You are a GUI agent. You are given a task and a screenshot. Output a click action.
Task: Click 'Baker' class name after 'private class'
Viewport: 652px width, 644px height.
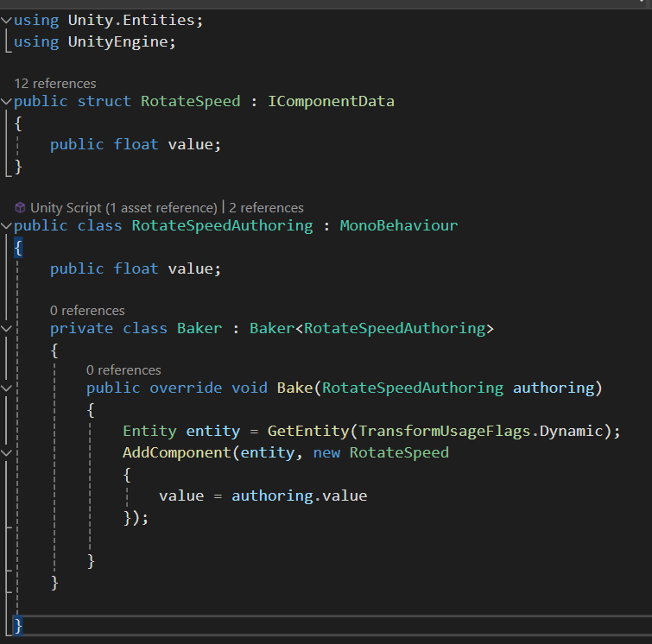[x=199, y=328]
